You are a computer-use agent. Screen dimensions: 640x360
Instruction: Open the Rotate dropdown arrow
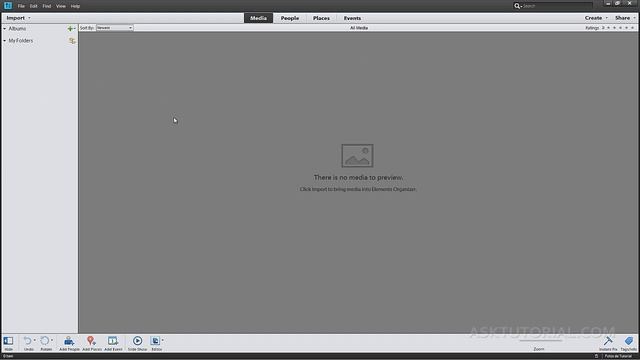click(52, 340)
